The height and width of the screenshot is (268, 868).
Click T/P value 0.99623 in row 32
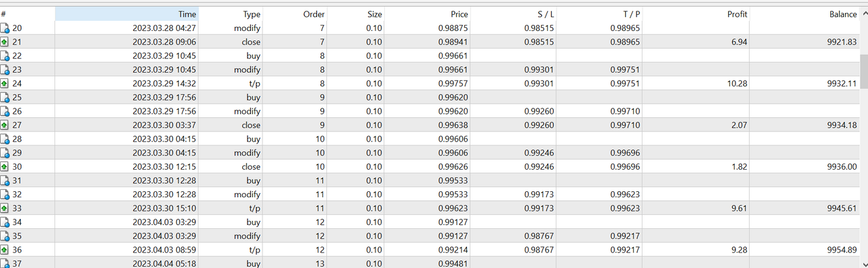[x=626, y=195]
